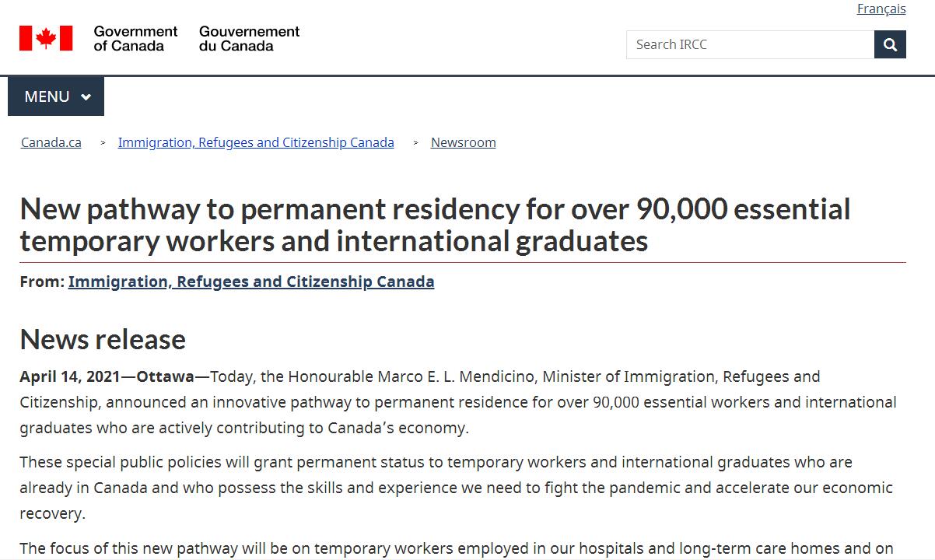Click the paragraph starting These special public policies
Viewport: 935px width, 560px height.
(456, 488)
